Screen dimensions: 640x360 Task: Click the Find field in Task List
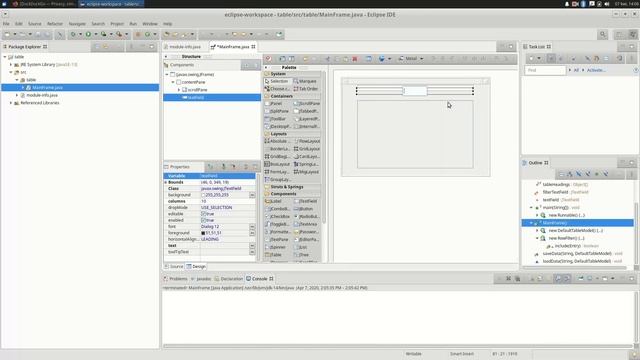point(545,70)
